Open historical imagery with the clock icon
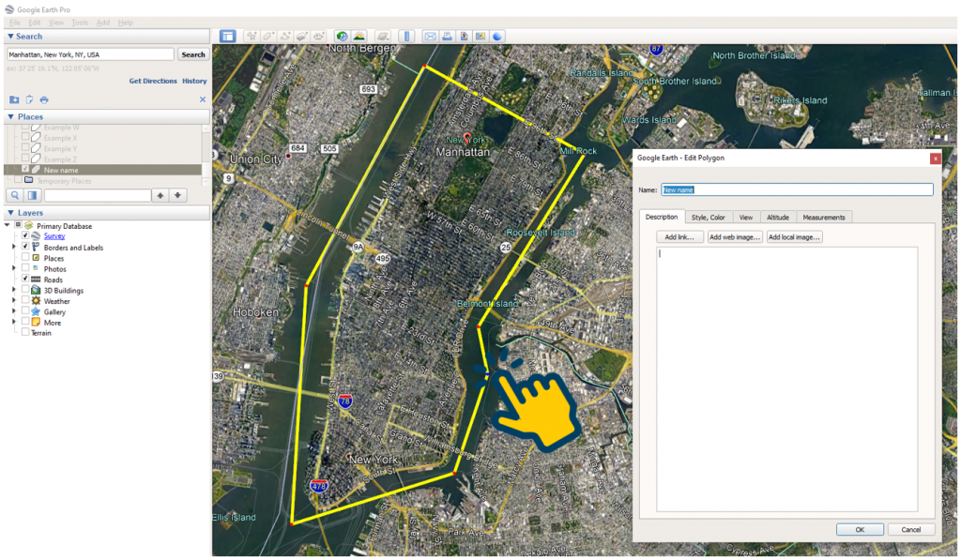This screenshot has height=560, width=961. point(342,36)
